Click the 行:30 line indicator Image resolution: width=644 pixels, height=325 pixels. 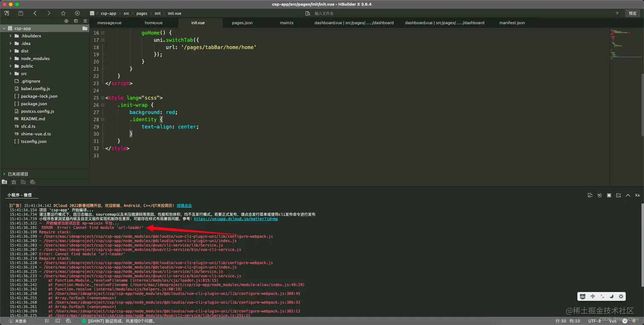pyautogui.click(x=561, y=321)
